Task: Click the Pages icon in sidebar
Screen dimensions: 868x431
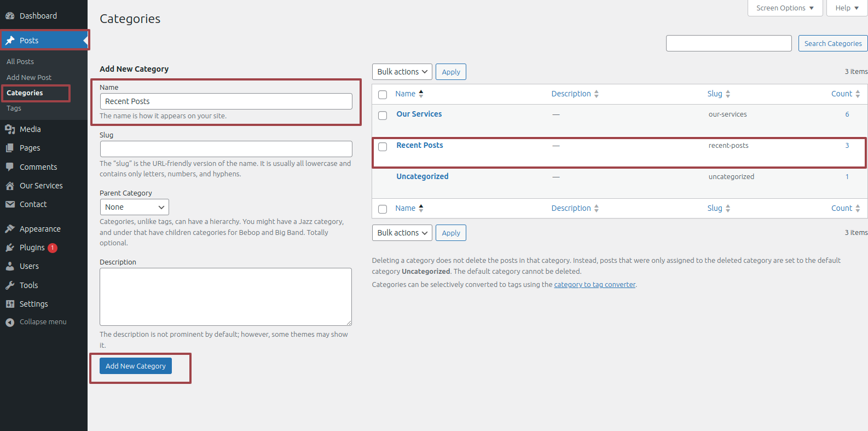Action: click(x=10, y=148)
